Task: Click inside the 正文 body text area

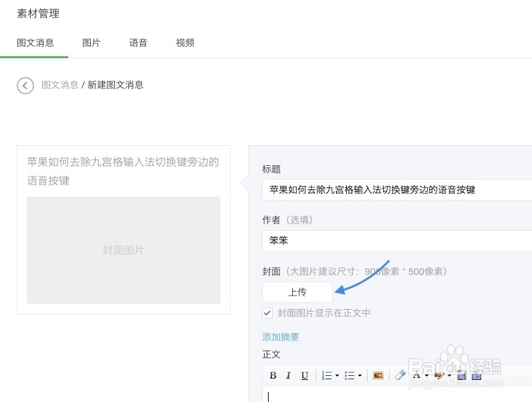Action: pyautogui.click(x=397, y=395)
